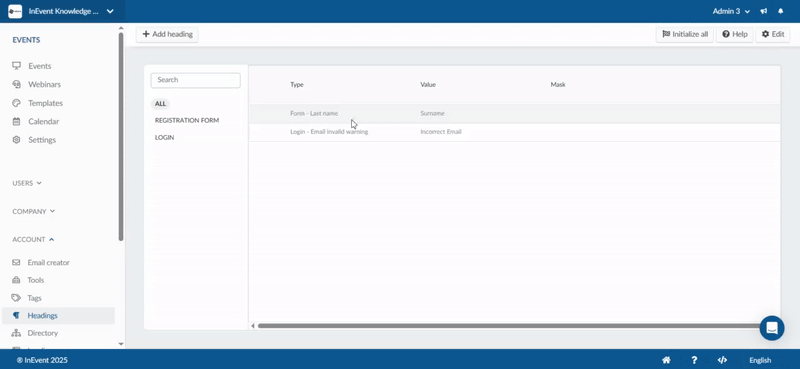
Task: Click the Webinars headset icon
Action: click(16, 84)
